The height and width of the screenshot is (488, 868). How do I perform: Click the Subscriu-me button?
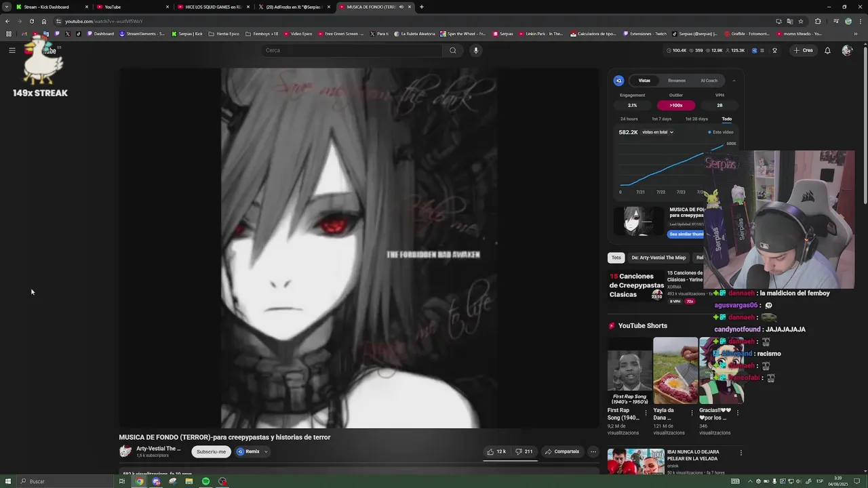[212, 451]
